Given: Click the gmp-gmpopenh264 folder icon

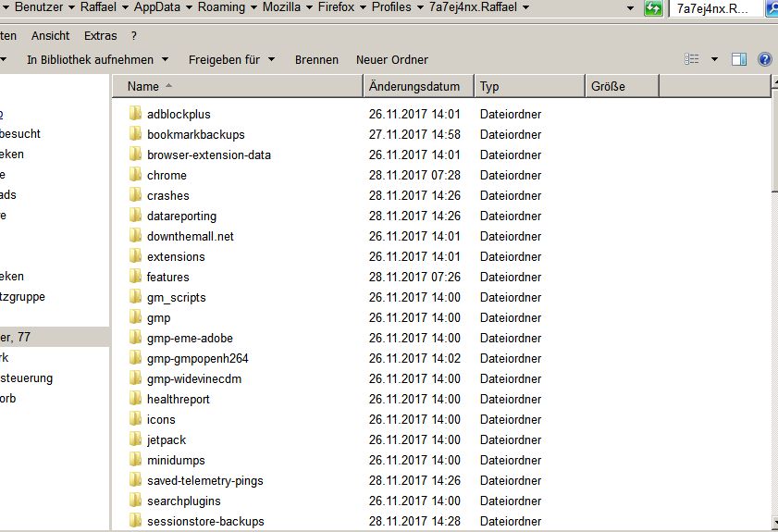Looking at the screenshot, I should (x=135, y=358).
